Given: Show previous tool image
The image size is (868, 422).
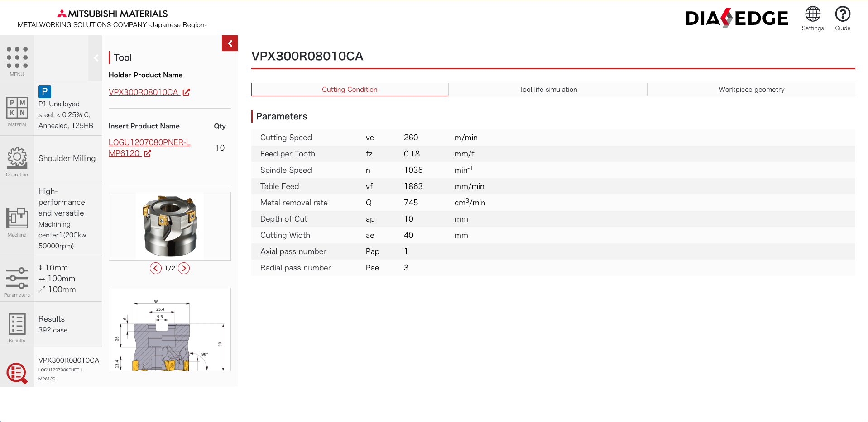Looking at the screenshot, I should click(155, 268).
